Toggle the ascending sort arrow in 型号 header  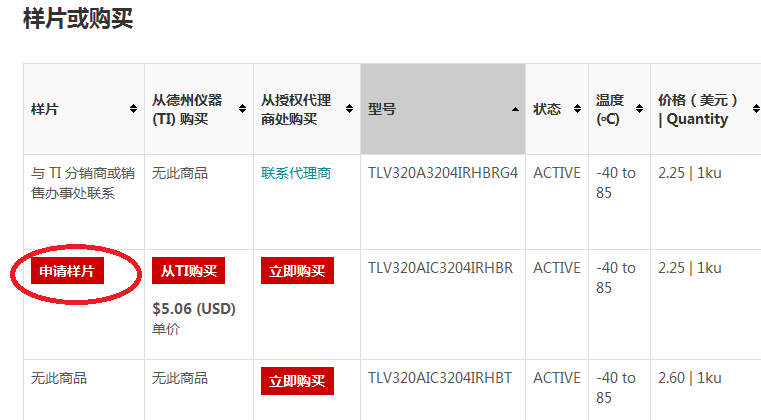515,109
